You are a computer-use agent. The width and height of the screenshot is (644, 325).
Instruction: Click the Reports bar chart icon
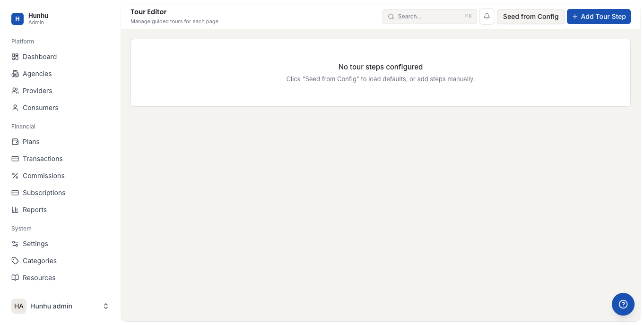[x=15, y=210]
